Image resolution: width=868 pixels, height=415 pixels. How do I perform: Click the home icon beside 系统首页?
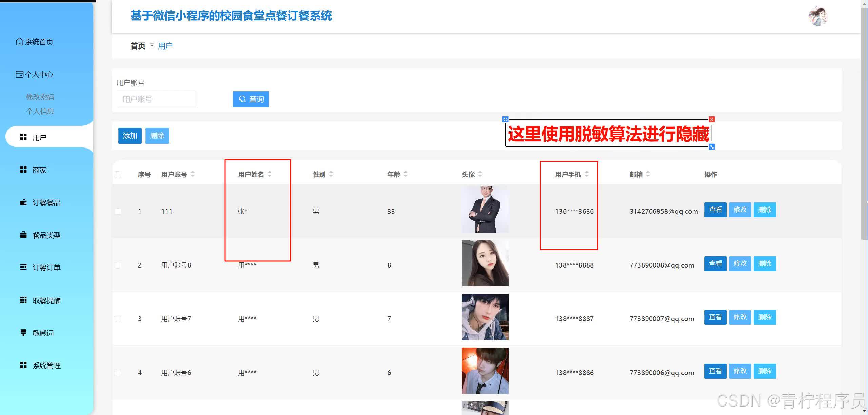[x=20, y=41]
